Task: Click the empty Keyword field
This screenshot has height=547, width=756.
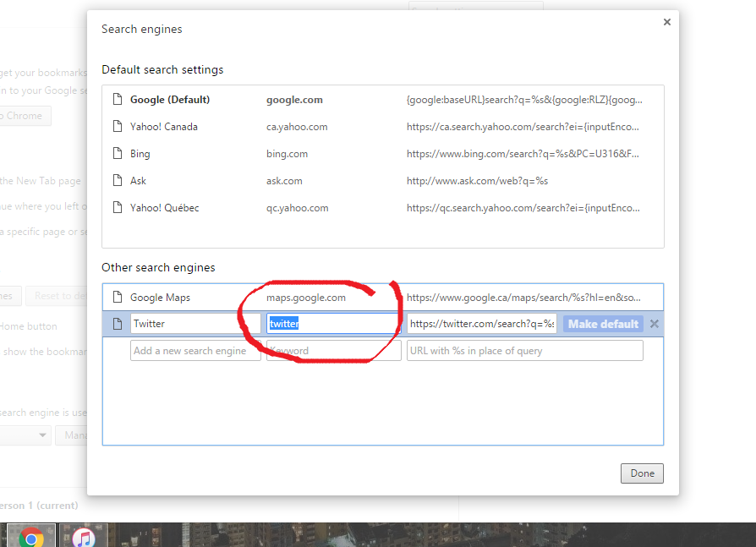Action: point(334,350)
